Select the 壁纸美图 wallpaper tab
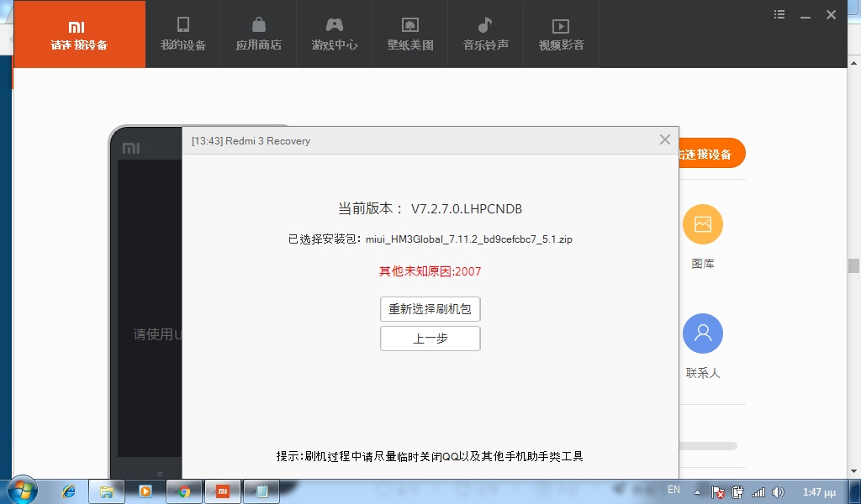This screenshot has width=861, height=504. coord(410,34)
